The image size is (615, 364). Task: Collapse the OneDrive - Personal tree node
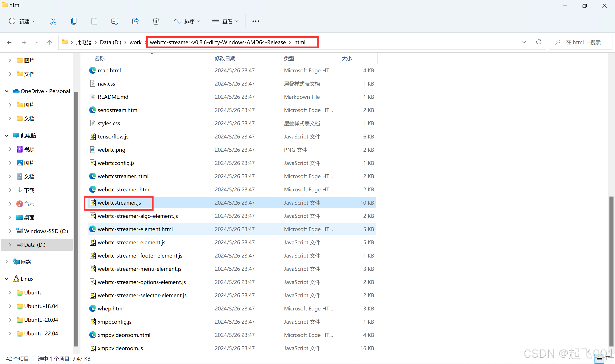point(7,91)
